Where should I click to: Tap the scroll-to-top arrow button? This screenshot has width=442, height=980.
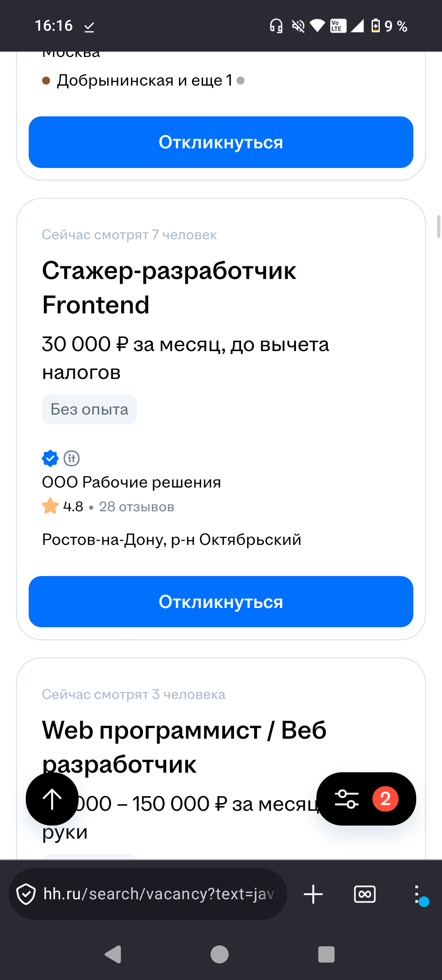click(x=52, y=799)
